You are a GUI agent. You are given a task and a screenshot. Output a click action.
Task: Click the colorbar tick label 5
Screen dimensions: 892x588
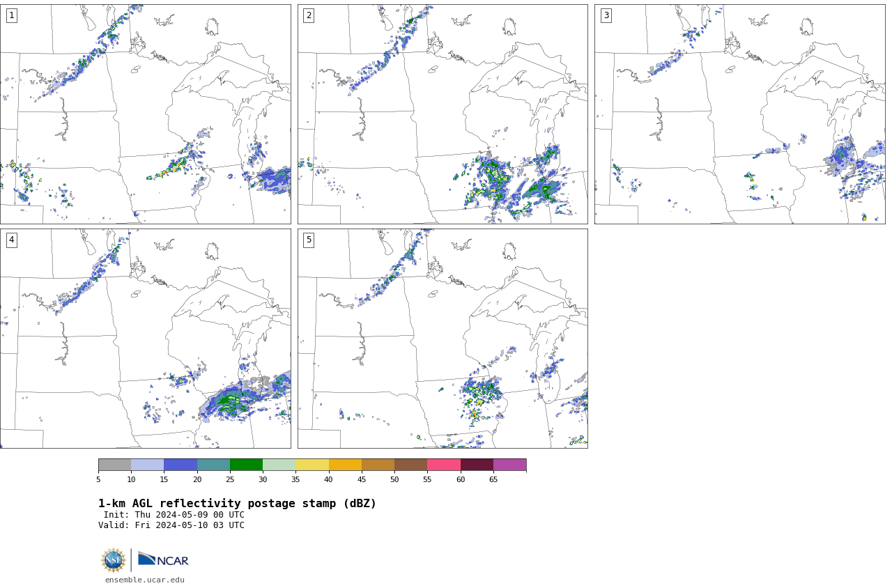coord(98,479)
